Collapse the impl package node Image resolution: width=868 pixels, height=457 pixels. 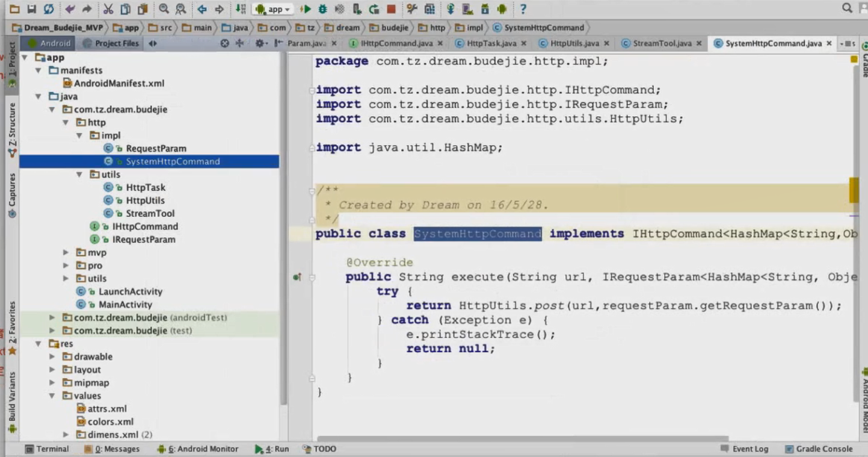click(79, 135)
